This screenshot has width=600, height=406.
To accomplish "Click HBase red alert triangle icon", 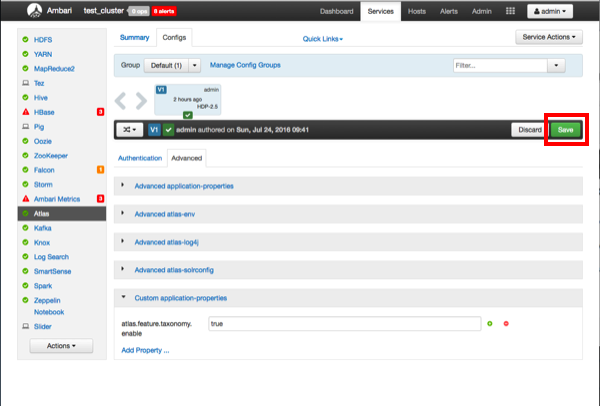I will tap(26, 112).
